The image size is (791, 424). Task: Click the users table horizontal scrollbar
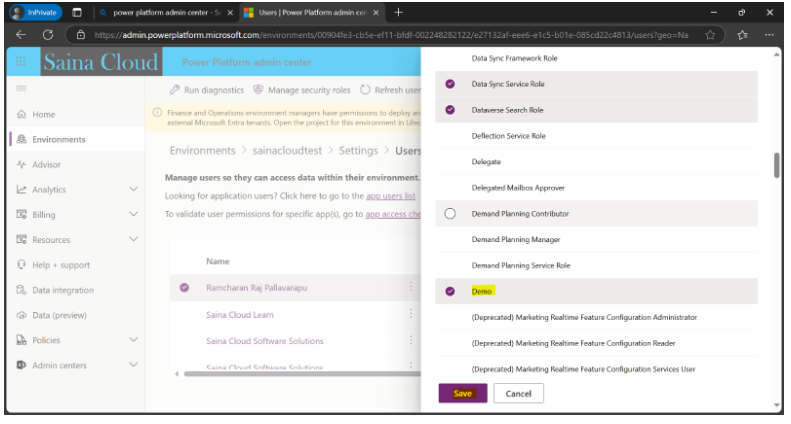[302, 374]
